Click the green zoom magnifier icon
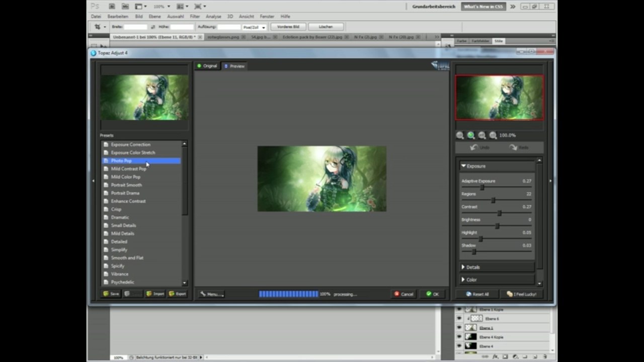This screenshot has width=644, height=362. pos(471,135)
